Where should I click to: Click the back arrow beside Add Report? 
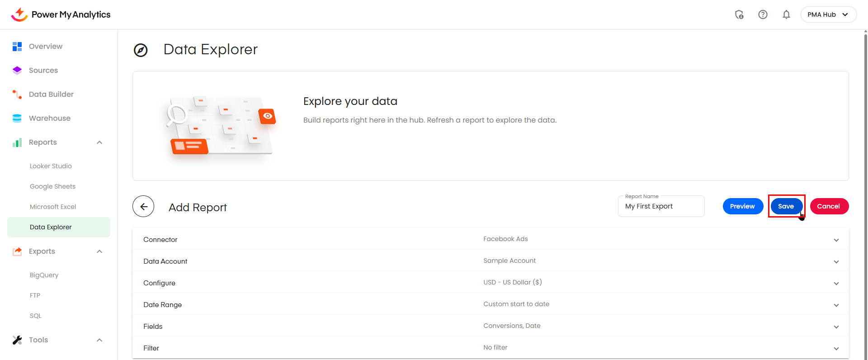[143, 207]
